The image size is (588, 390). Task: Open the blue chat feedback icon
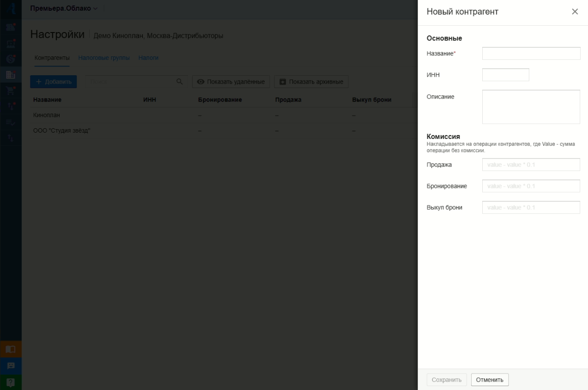coord(10,366)
